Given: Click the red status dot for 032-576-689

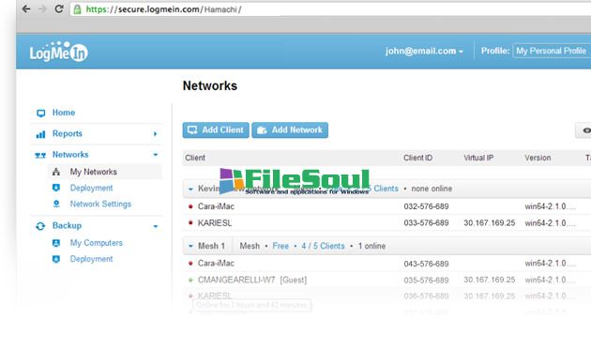Looking at the screenshot, I should pos(190,206).
